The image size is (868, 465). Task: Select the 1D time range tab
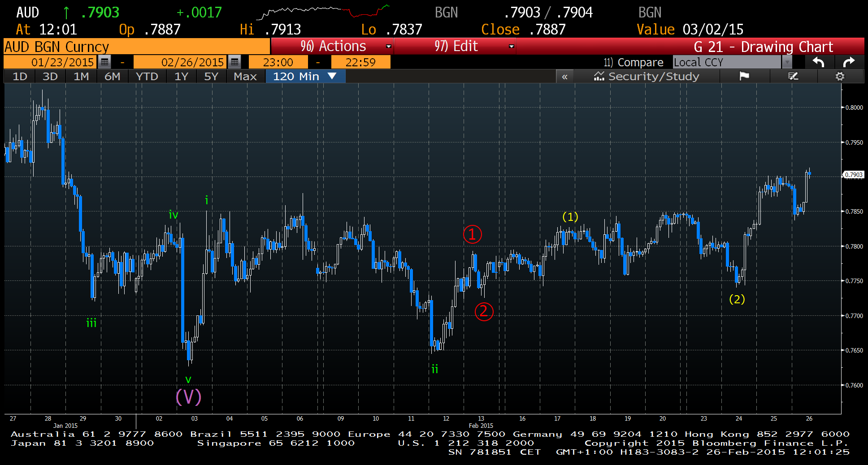point(20,77)
